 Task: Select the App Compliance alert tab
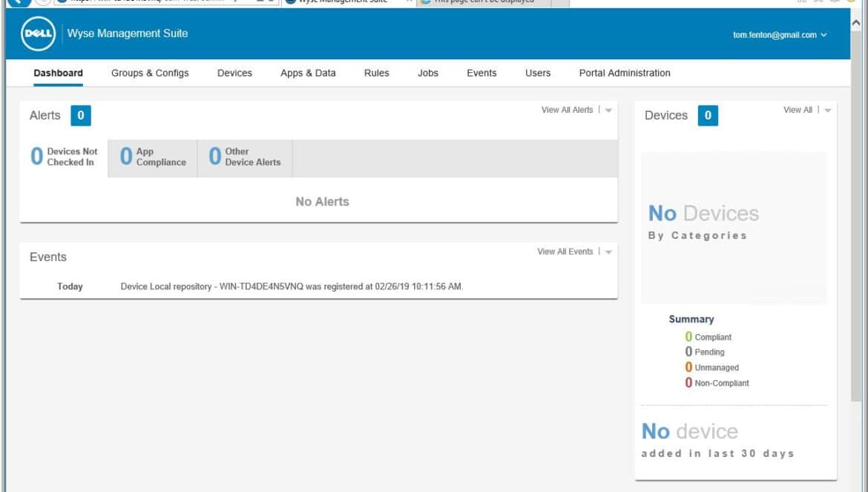[153, 157]
